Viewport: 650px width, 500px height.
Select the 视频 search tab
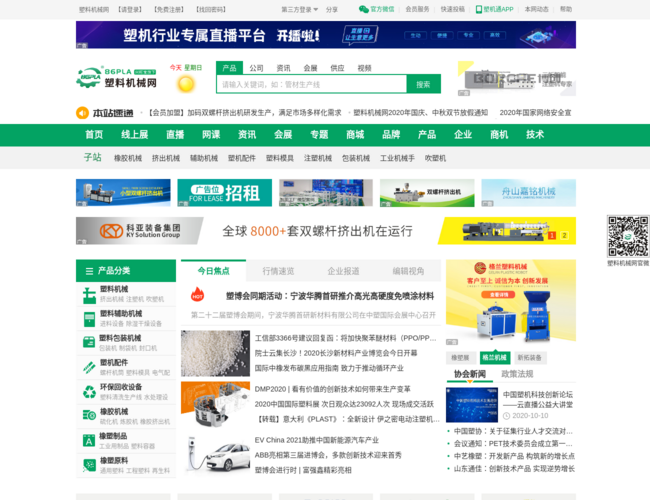tap(364, 68)
